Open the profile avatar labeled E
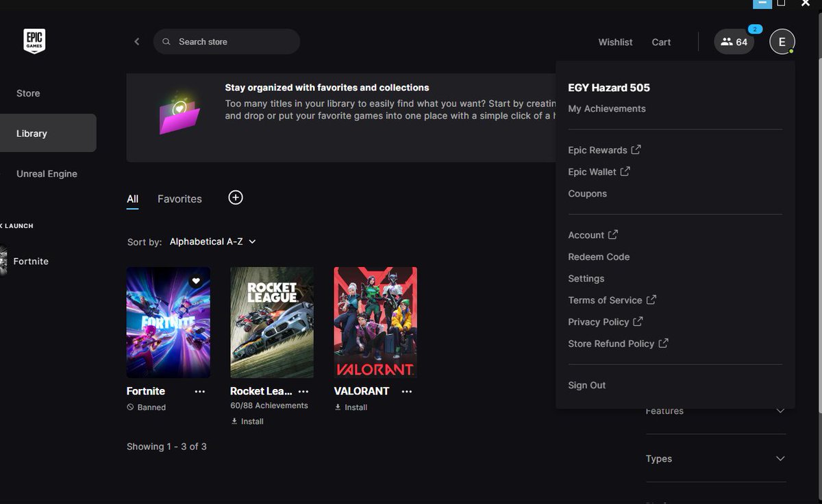Screen dimensions: 822x504 pyautogui.click(x=782, y=42)
